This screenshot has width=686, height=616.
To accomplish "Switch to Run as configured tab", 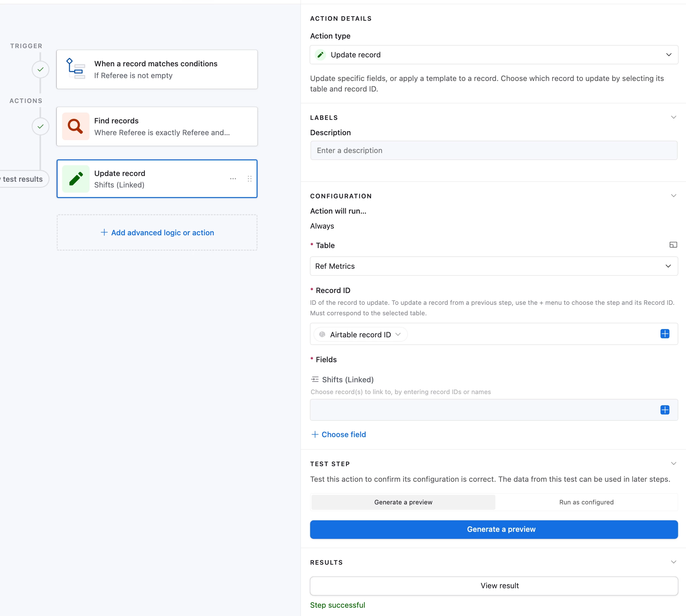I will click(x=586, y=502).
